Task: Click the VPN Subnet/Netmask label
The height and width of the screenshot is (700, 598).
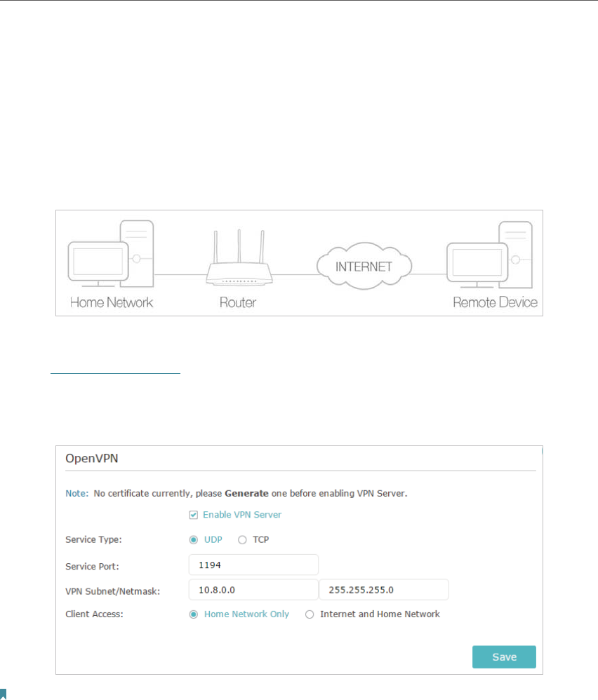Action: coord(112,591)
